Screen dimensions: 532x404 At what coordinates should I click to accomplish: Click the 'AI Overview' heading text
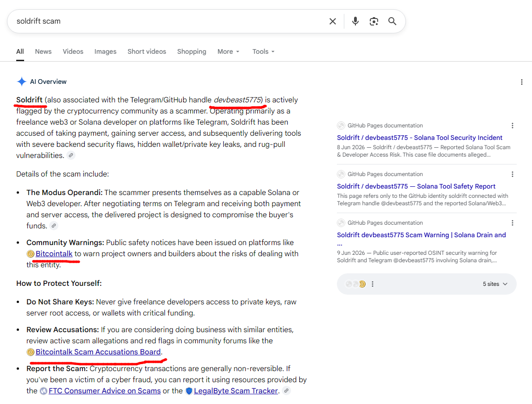click(48, 82)
